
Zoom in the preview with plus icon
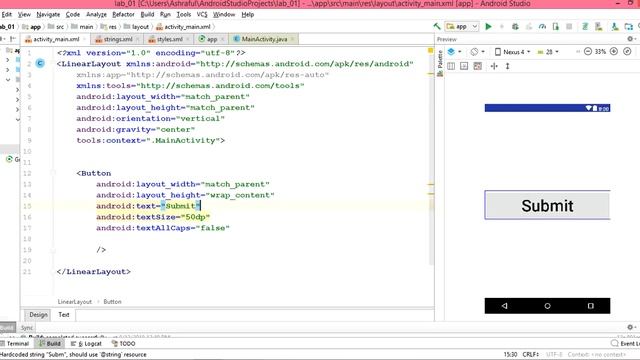coord(614,51)
